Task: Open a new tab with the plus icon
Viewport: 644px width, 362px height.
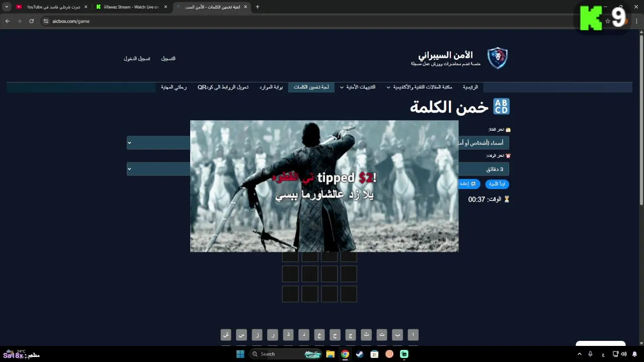Action: point(258,7)
